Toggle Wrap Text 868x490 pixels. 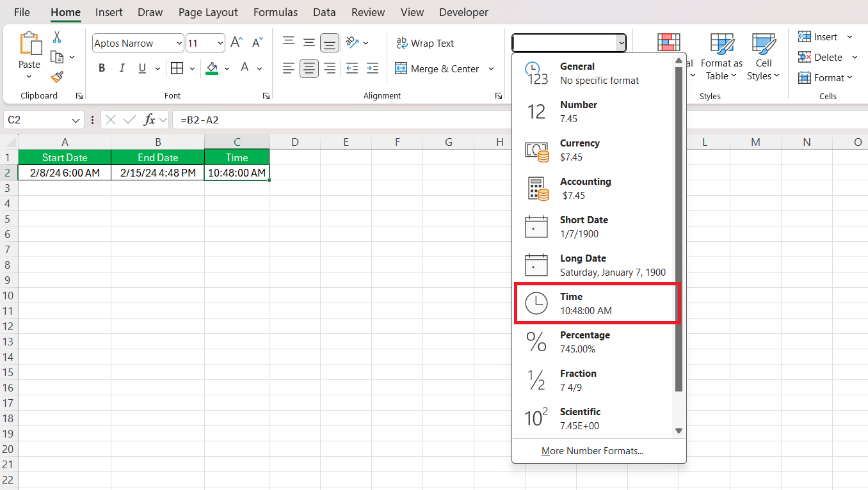coord(425,43)
